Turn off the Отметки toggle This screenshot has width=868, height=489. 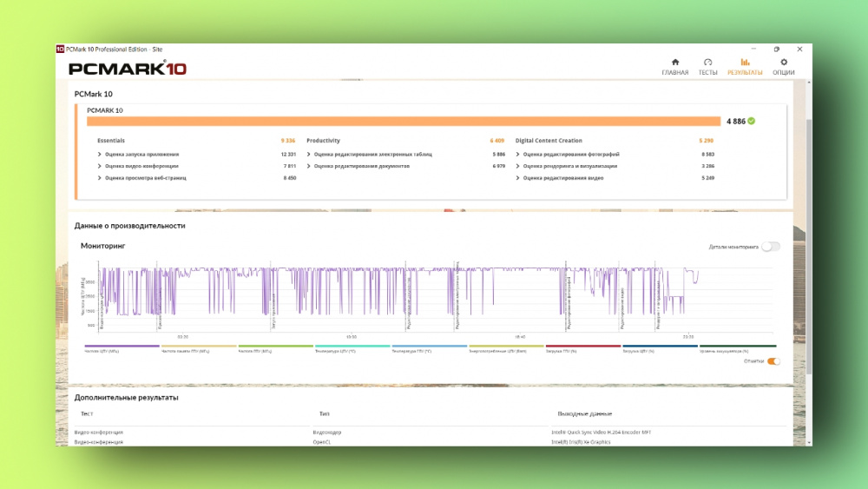(773, 361)
